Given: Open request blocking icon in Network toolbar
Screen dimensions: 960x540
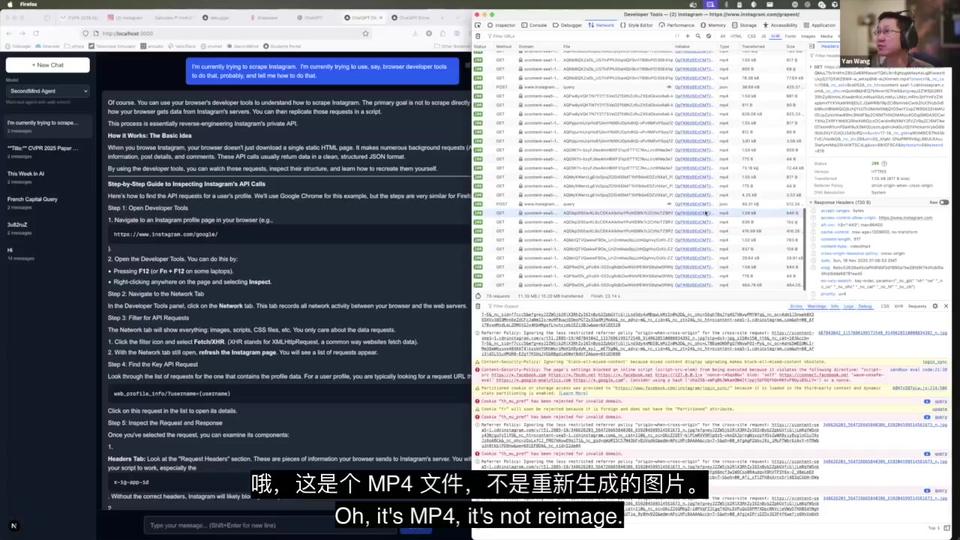Looking at the screenshot, I should click(708, 36).
